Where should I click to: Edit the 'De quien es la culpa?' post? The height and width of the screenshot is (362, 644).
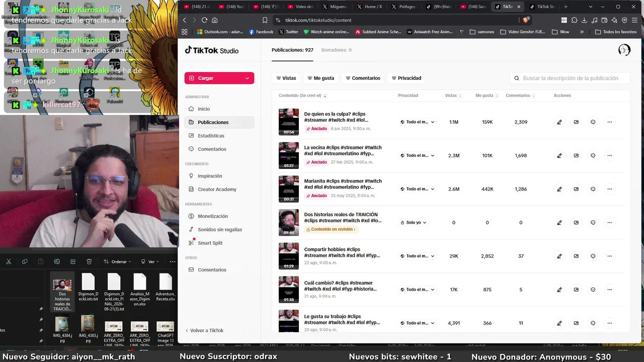click(559, 122)
